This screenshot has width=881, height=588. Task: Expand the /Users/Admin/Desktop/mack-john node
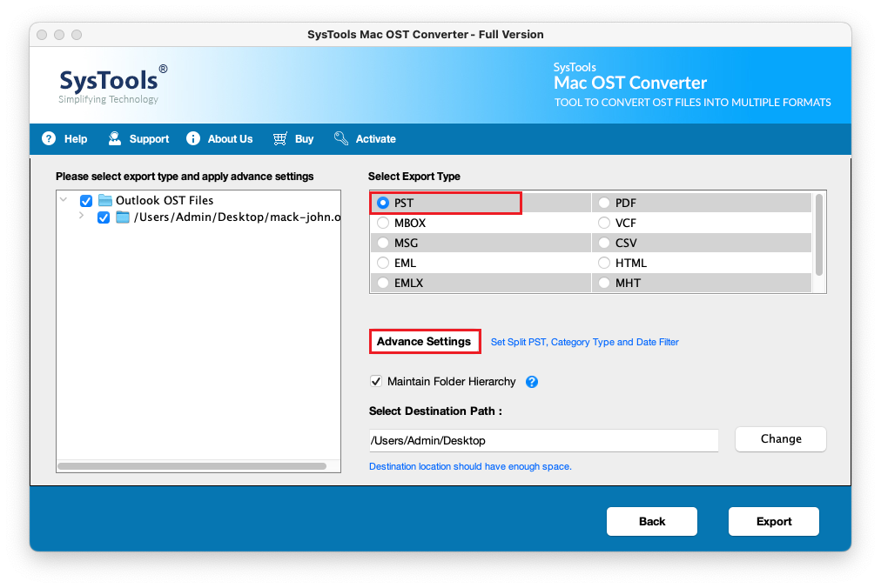(82, 216)
